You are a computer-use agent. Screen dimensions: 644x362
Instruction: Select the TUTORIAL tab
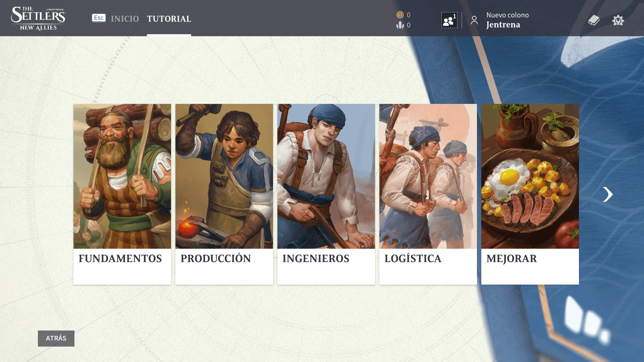(x=169, y=19)
